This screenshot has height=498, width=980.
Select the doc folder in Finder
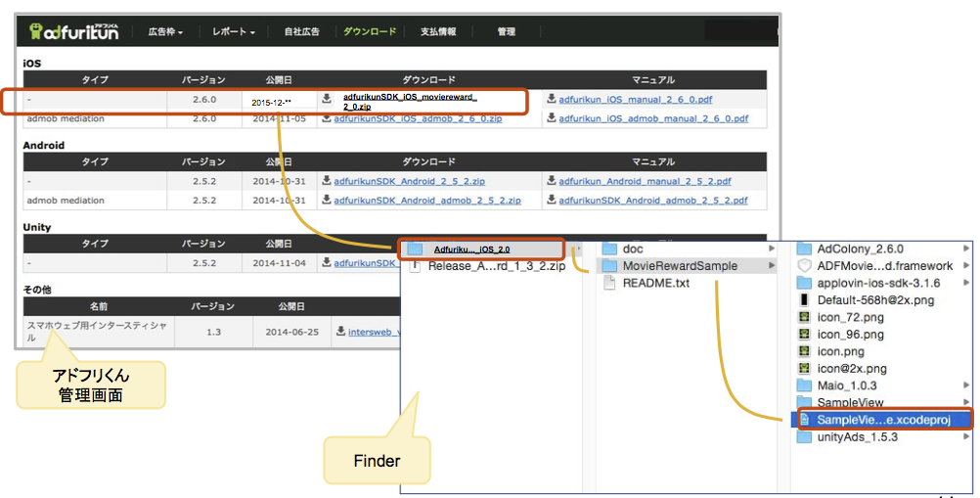click(633, 249)
